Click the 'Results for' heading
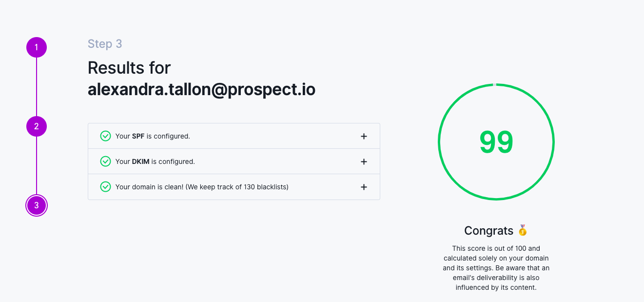This screenshot has height=302, width=644. (129, 68)
